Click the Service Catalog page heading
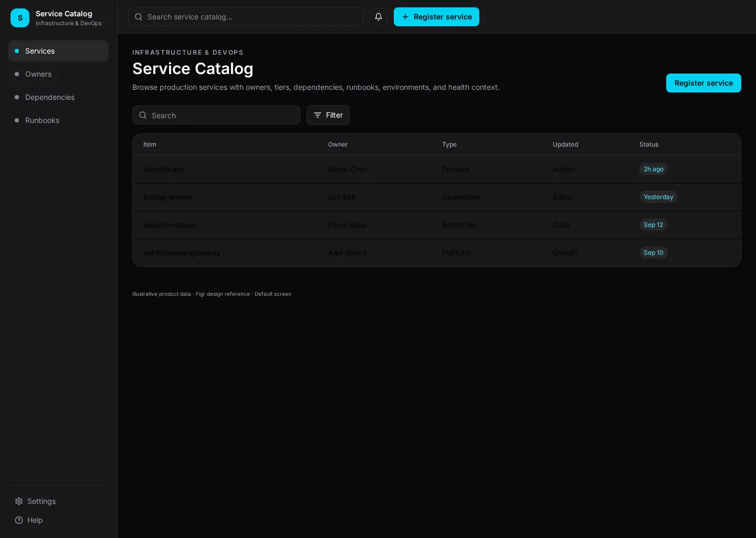756x538 pixels. (193, 69)
